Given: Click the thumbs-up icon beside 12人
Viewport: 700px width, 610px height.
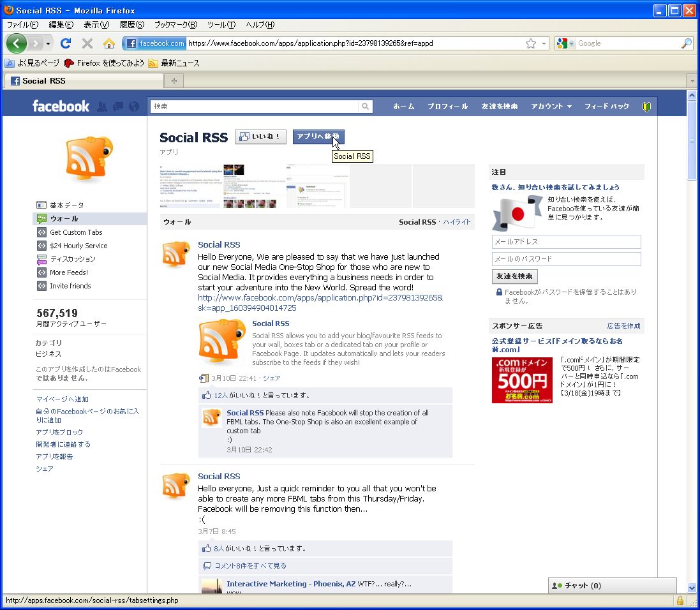Looking at the screenshot, I should click(206, 395).
